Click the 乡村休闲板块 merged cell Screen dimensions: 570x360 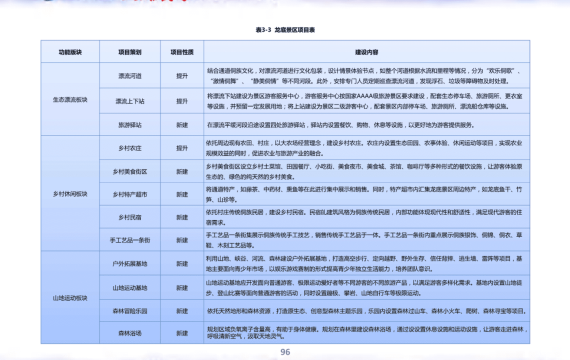point(70,194)
